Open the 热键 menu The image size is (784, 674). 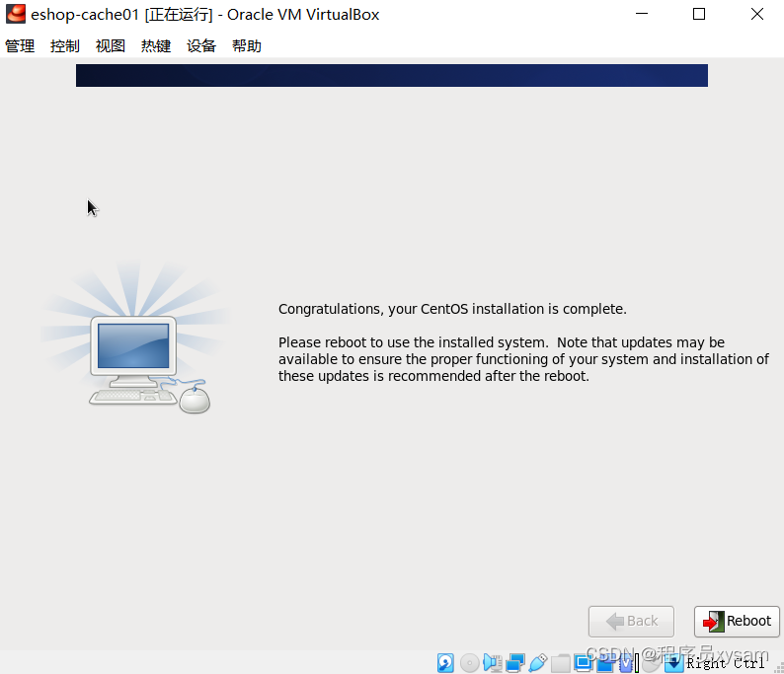(156, 46)
